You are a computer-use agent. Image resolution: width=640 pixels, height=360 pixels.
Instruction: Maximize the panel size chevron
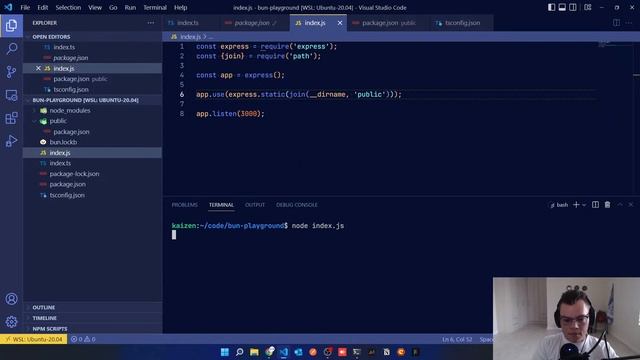620,204
